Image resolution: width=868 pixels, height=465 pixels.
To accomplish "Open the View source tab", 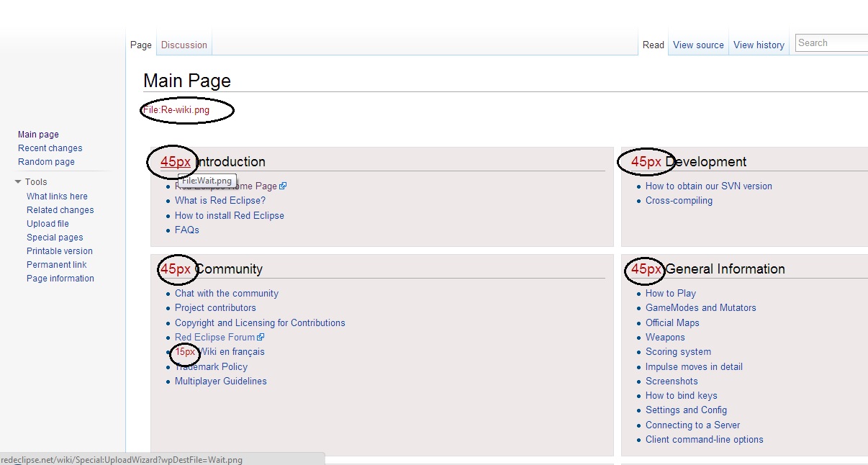I will point(698,45).
